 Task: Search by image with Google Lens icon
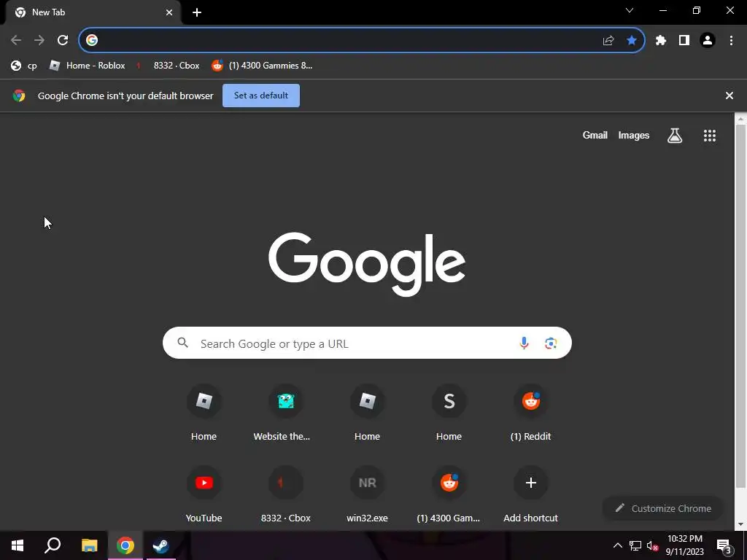(551, 343)
